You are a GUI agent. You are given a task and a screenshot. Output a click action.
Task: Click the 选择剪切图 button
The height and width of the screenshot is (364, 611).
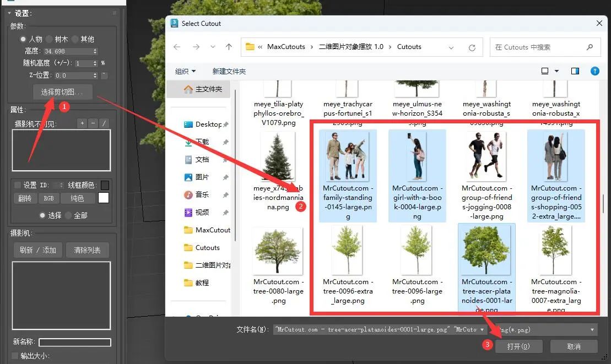pyautogui.click(x=62, y=93)
